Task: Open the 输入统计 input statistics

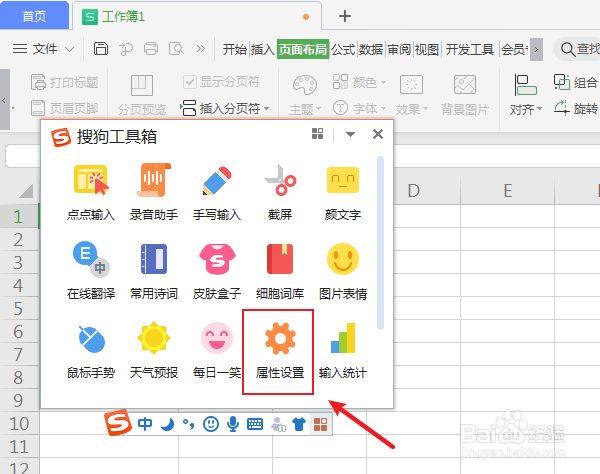Action: [343, 351]
